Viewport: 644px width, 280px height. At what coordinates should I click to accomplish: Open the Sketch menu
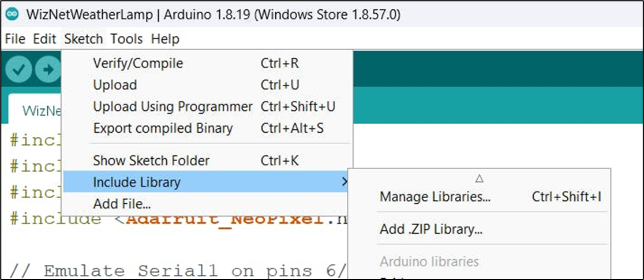click(x=83, y=39)
